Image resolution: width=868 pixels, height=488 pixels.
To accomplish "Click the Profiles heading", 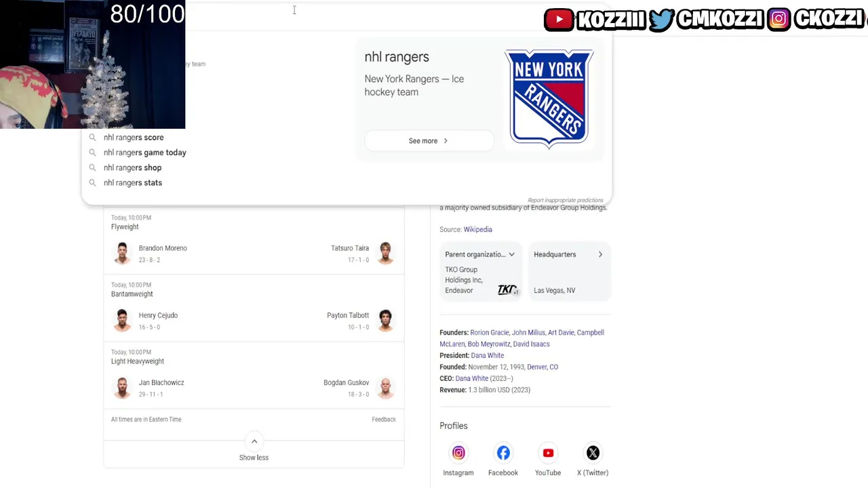I will tap(454, 426).
